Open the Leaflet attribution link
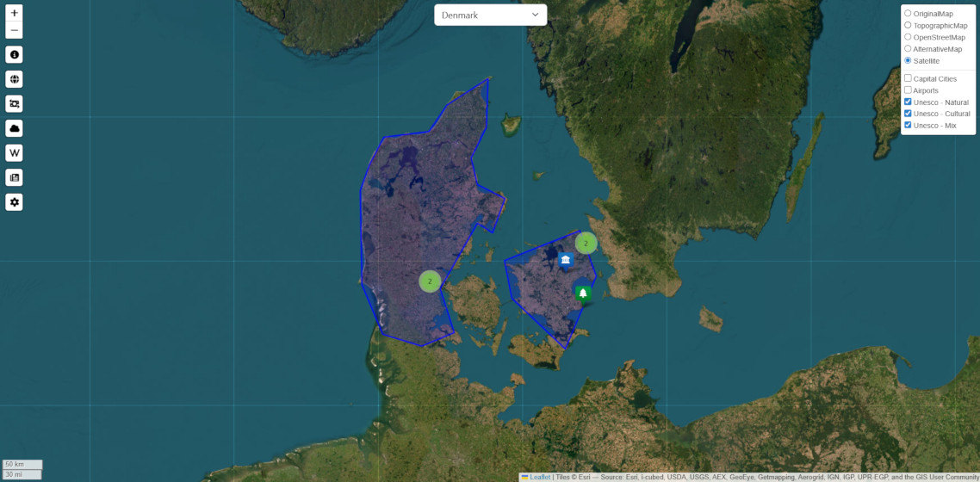980x482 pixels. (x=539, y=477)
